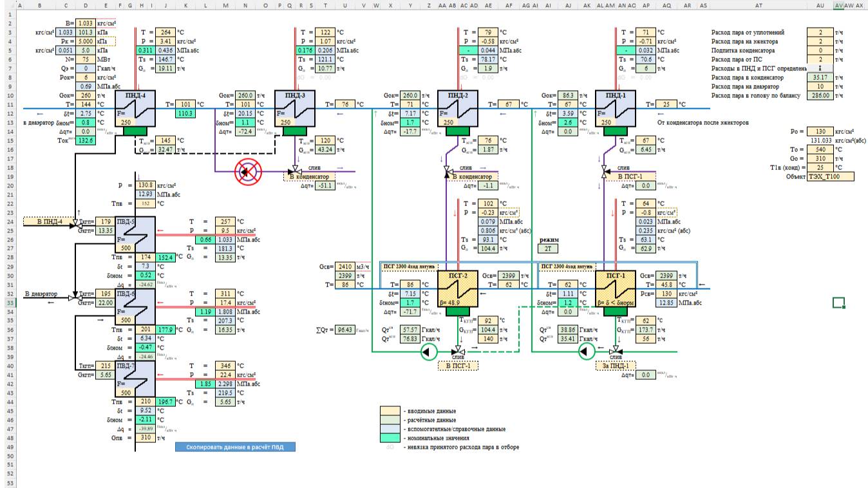Select the green pump symbol below ПСГ-2
The height and width of the screenshot is (488, 868).
click(x=428, y=352)
